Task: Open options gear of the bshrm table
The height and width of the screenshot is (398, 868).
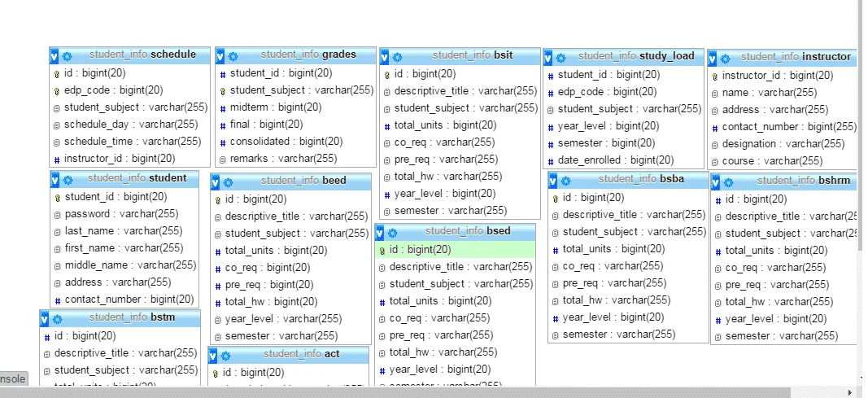Action: 729,182
